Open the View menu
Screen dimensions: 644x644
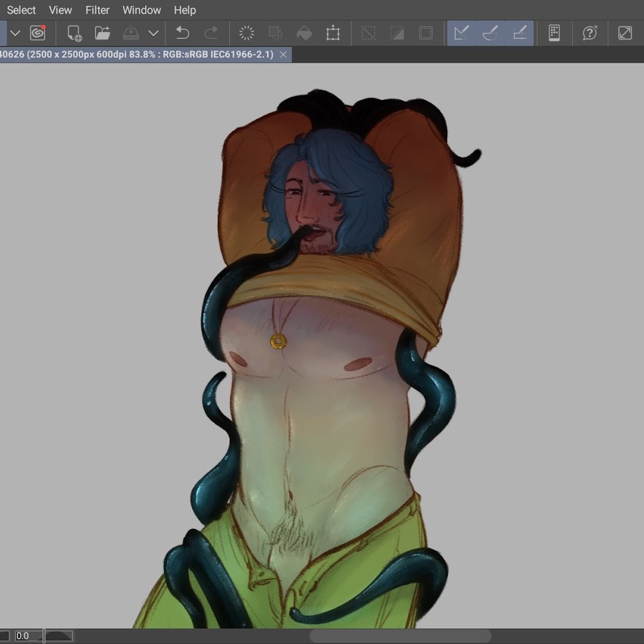(61, 10)
